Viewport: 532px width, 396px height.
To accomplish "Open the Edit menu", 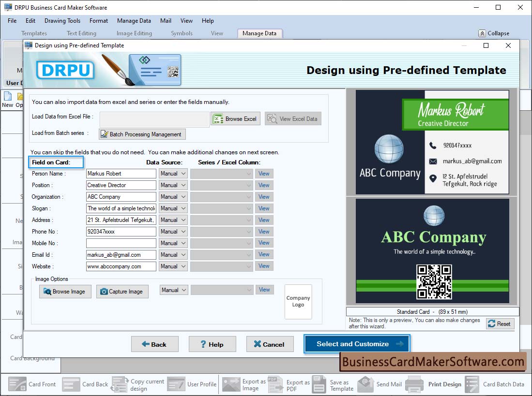I will (x=30, y=21).
